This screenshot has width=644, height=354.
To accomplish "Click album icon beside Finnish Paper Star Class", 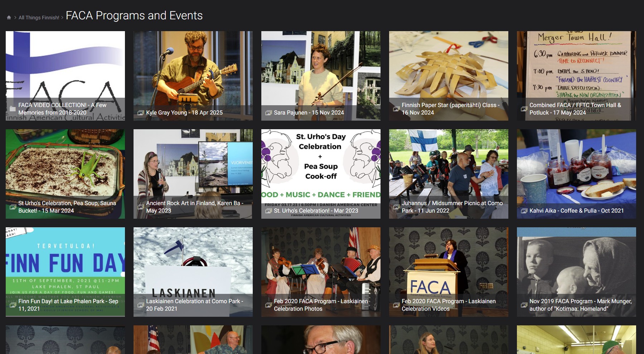I will pyautogui.click(x=396, y=109).
